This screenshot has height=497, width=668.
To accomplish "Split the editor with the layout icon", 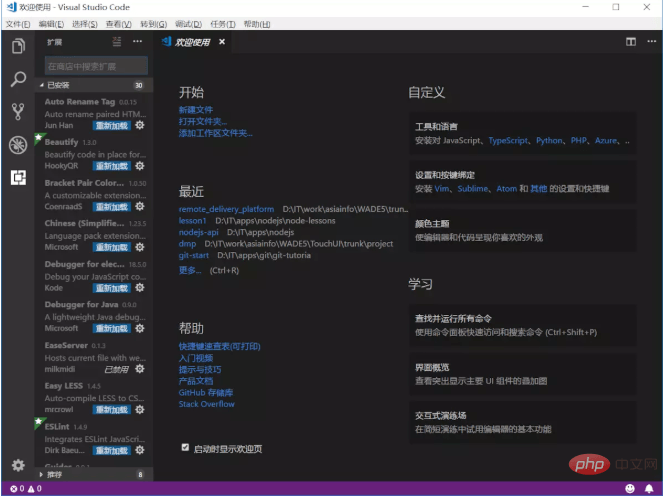I will 631,42.
